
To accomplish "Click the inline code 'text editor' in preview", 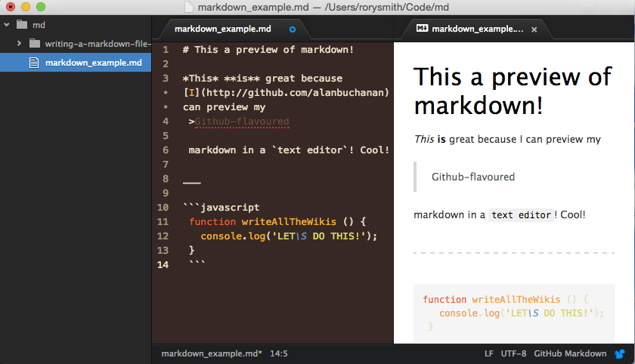I will click(x=521, y=215).
